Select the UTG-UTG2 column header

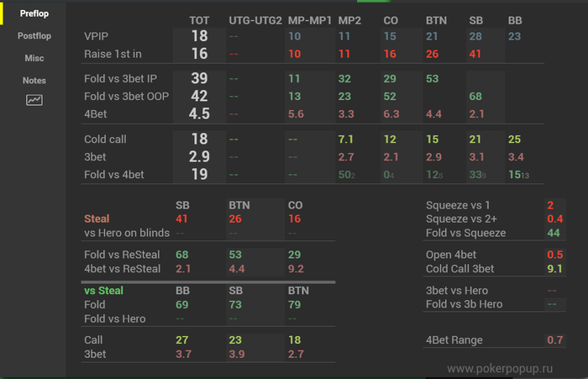click(x=255, y=19)
